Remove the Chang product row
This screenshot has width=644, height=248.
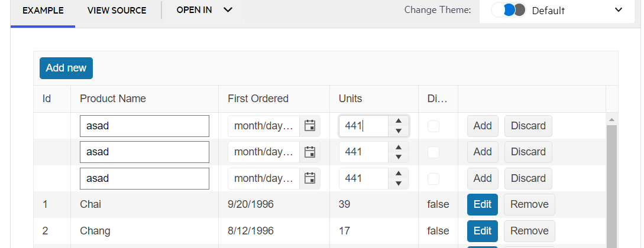click(529, 231)
